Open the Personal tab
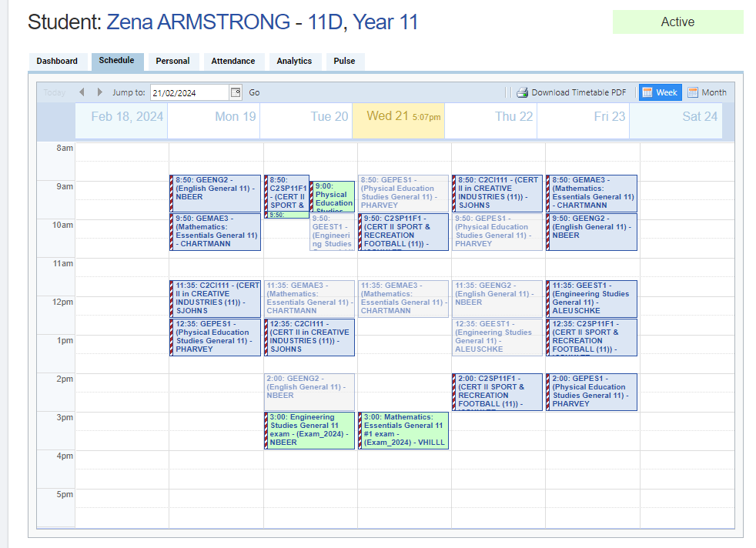756x548 pixels. click(x=172, y=62)
